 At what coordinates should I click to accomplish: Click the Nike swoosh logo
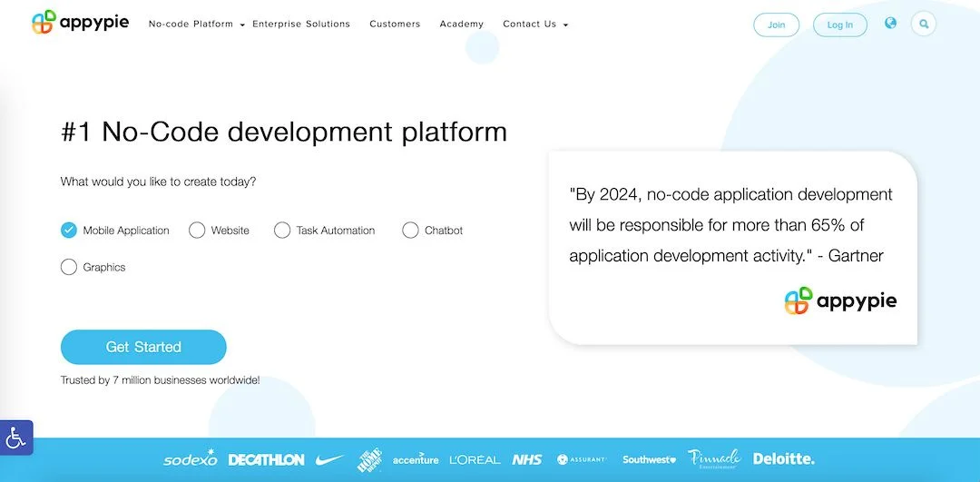point(330,459)
